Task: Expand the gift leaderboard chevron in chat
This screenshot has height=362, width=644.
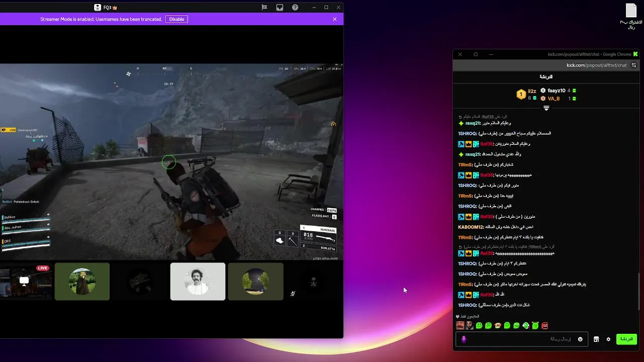Action: [x=546, y=108]
